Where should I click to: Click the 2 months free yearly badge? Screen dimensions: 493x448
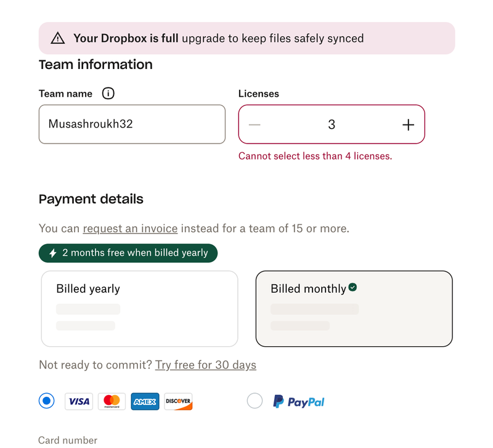128,253
